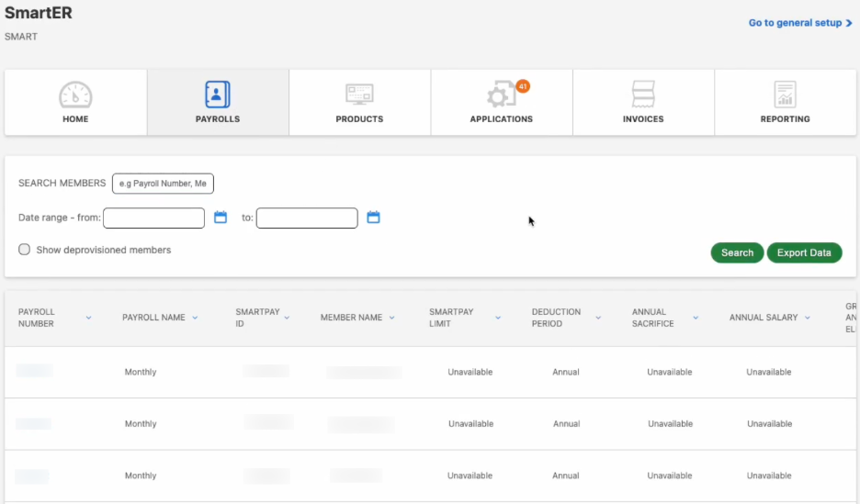Follow the Go to general setup link

(800, 23)
